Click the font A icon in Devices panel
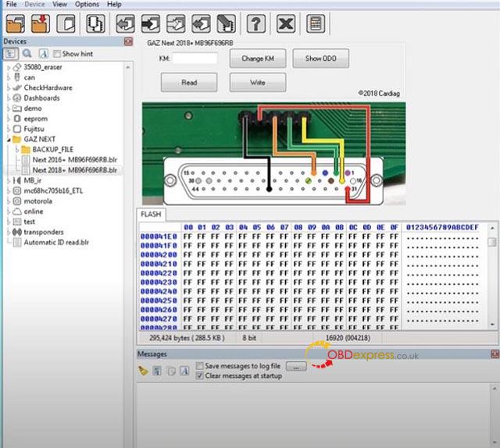Screen dimensions: 500x448 (44, 54)
